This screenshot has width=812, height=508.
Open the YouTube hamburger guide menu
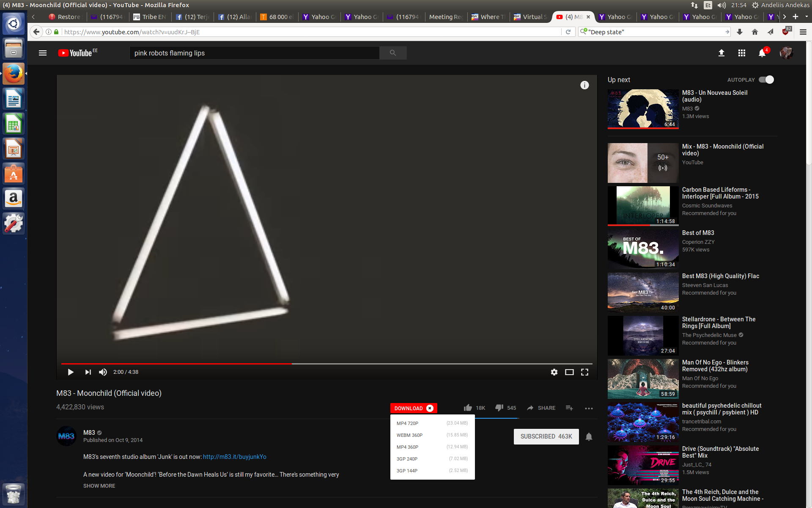pos(43,53)
